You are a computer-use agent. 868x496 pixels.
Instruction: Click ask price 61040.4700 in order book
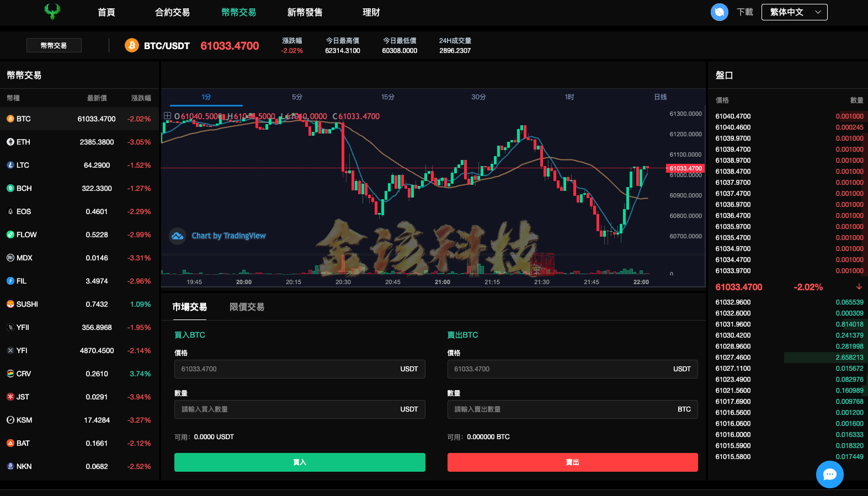(x=733, y=116)
